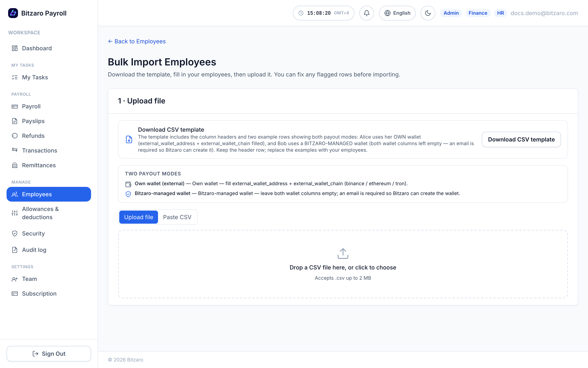Click the Download CSV template button
This screenshot has height=368, width=588.
click(x=521, y=139)
